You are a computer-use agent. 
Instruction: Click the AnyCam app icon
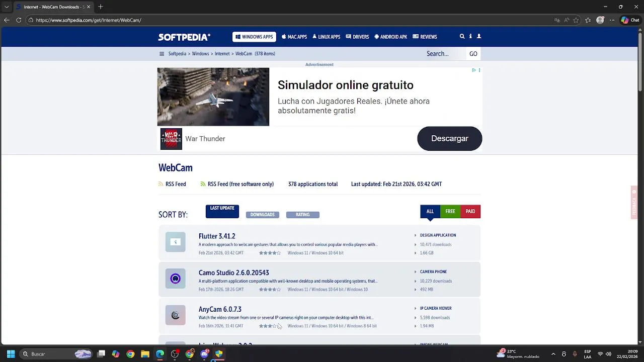point(175,315)
